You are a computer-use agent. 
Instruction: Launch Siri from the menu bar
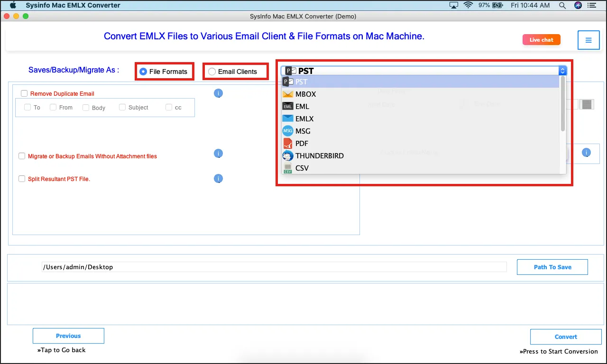click(578, 5)
